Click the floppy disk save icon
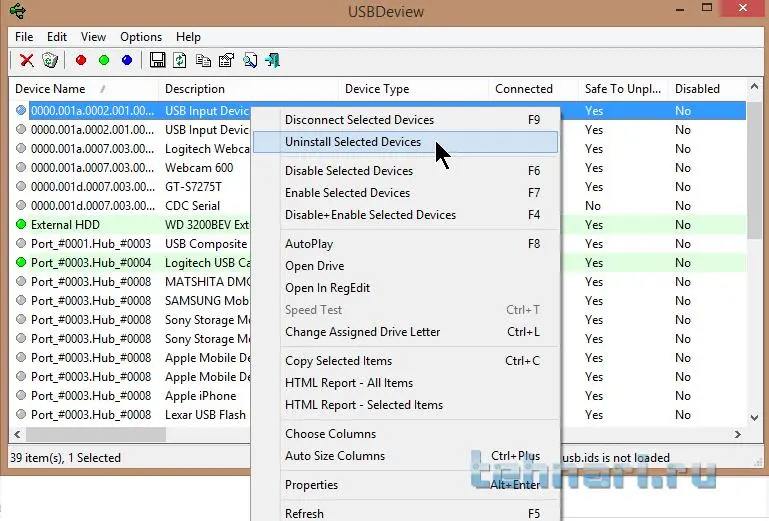This screenshot has height=521, width=769. [157, 60]
